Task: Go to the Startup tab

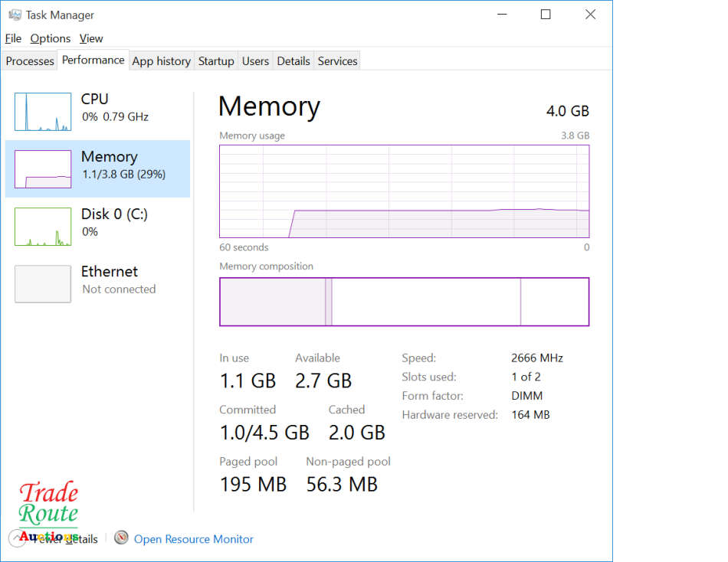Action: click(216, 61)
